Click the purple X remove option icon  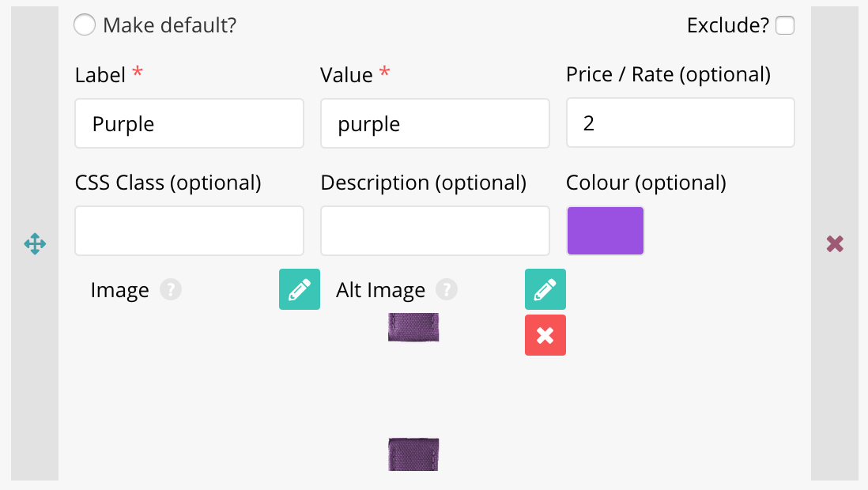pos(835,243)
